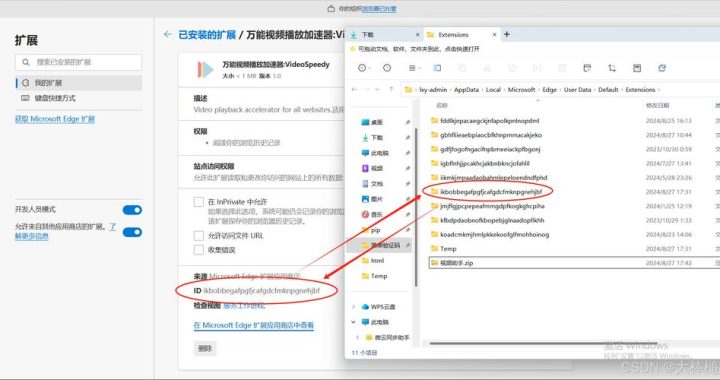This screenshot has height=380, width=720.
Task: Click the New (circled plus) icon in Explorer toolbar
Action: [362, 68]
